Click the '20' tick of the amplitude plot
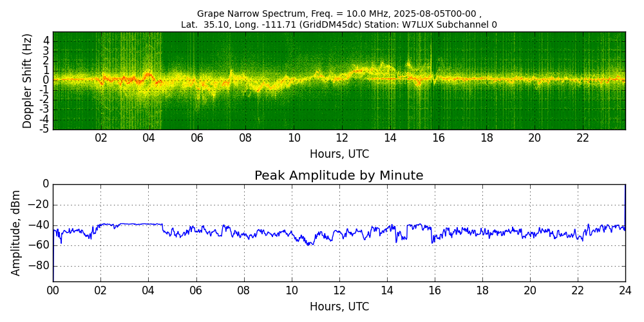Screen dimensions: 644x322 click(530, 290)
